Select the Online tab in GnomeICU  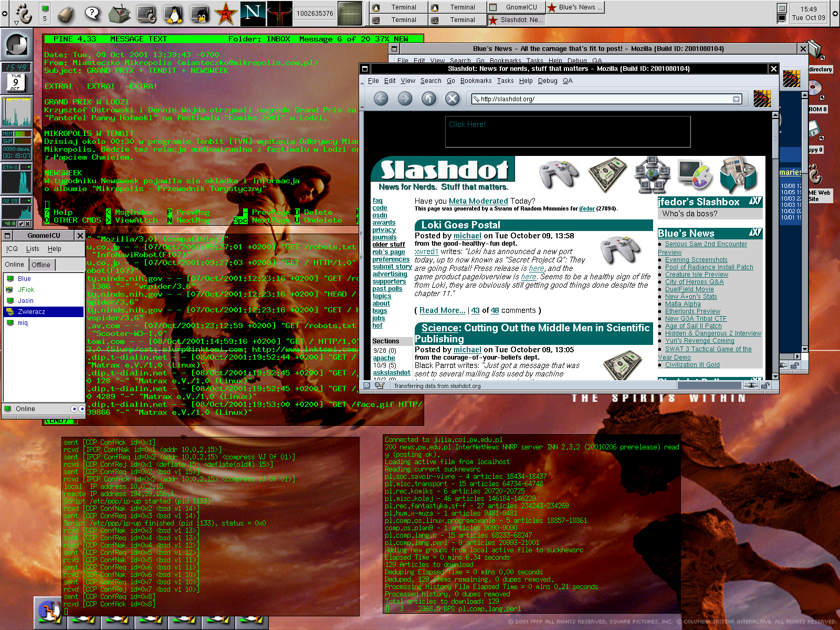click(15, 264)
